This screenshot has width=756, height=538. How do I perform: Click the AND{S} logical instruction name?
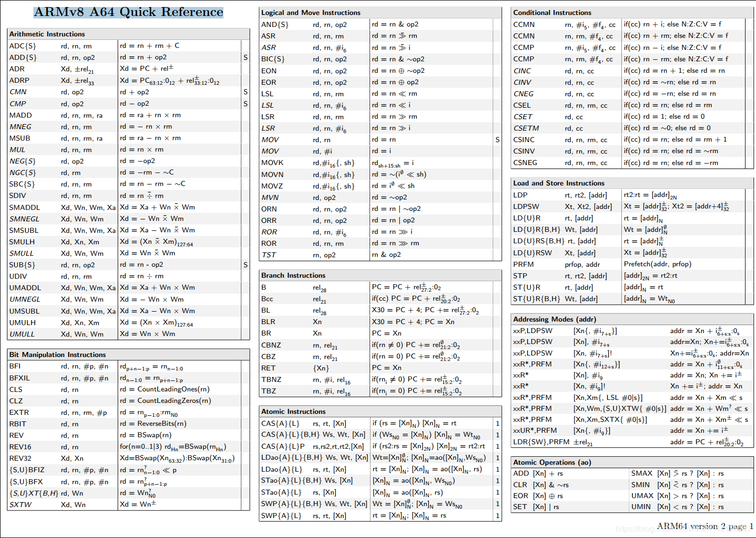pos(275,24)
